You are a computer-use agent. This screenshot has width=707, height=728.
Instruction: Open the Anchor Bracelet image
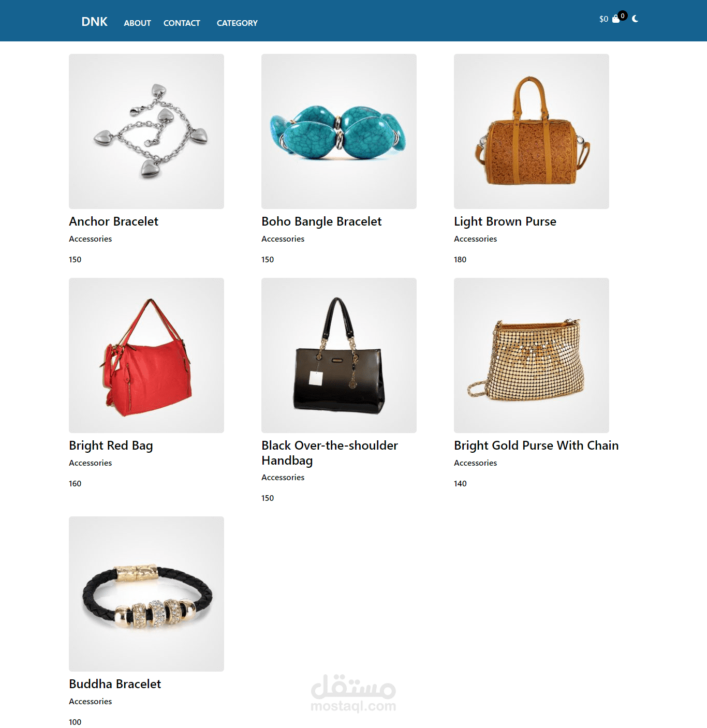coord(146,131)
